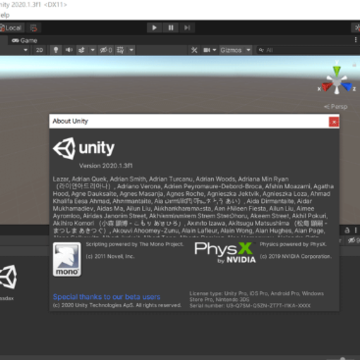Image resolution: width=360 pixels, height=360 pixels.
Task: Open the shading mode dropdown arrow
Action: tap(25, 50)
